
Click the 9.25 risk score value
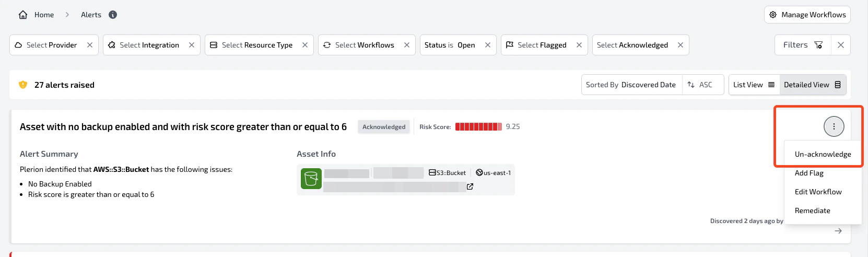(x=513, y=126)
